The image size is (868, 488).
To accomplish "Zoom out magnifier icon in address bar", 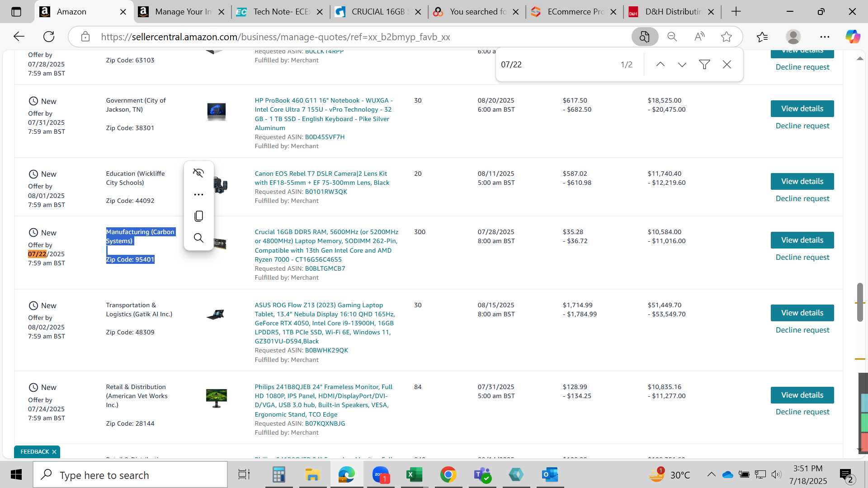I will click(x=672, y=37).
